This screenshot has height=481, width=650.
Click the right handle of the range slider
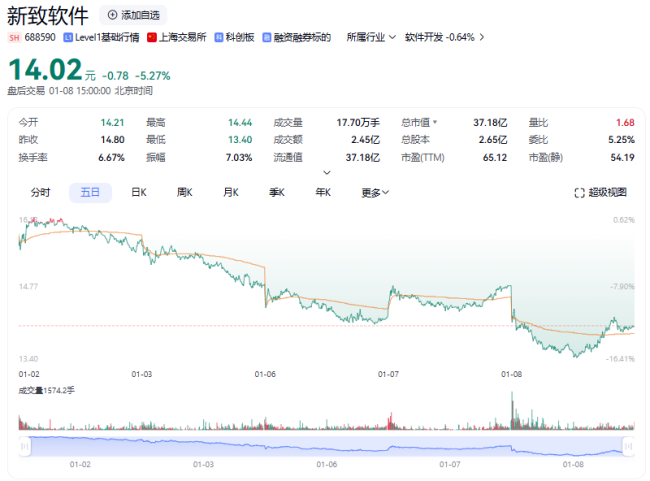tap(628, 446)
